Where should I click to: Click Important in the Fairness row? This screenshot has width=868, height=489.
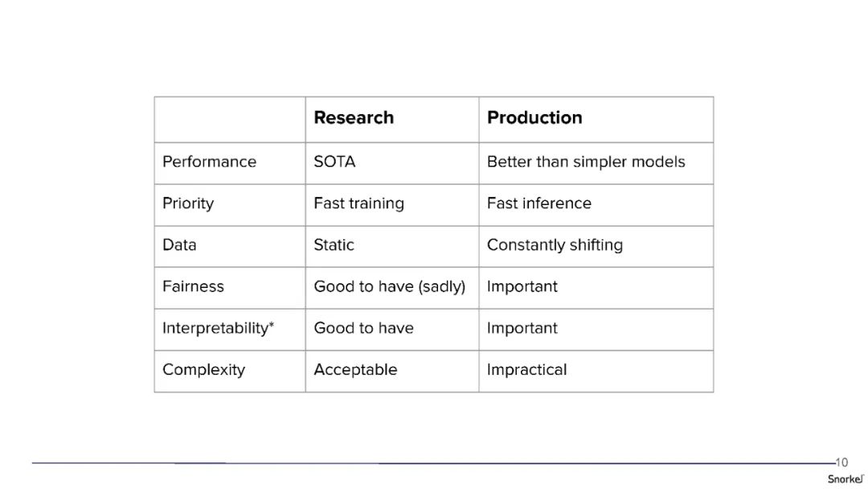522,286
